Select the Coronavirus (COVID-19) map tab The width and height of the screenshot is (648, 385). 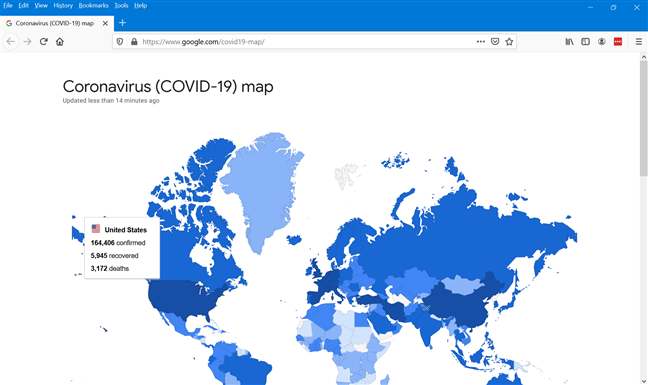(57, 24)
